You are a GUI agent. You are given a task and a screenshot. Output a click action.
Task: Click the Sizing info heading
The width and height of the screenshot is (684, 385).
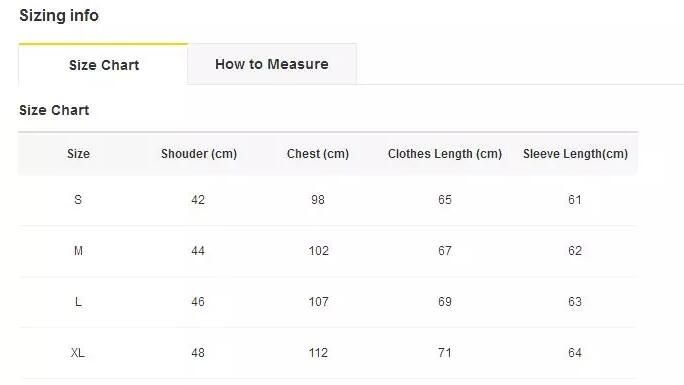[x=59, y=16]
